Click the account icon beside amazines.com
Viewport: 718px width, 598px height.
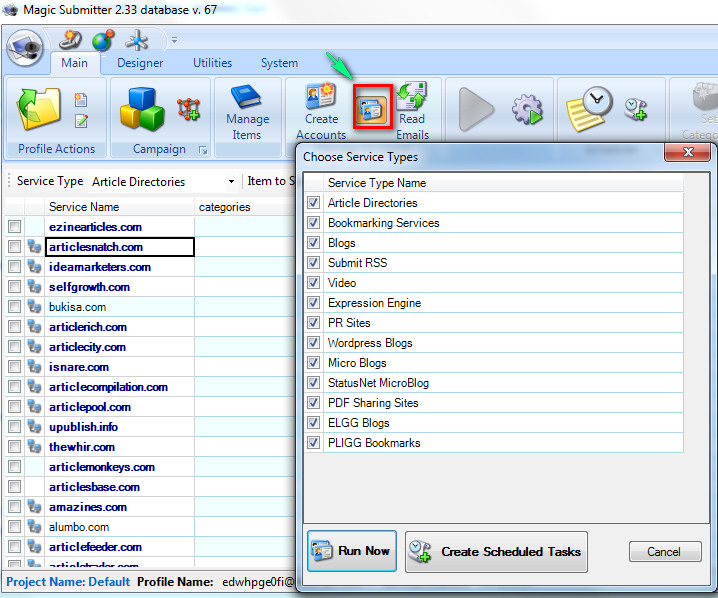pos(34,507)
